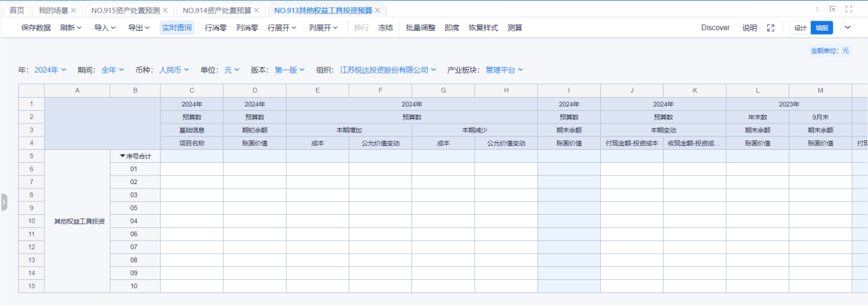Close the NO.914资产处置预算 tab
Viewport: 868px width, 305px height.
(x=257, y=11)
